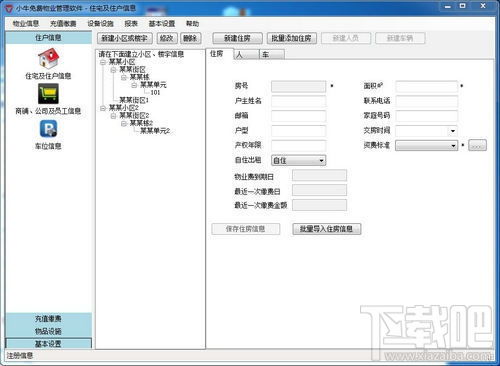500x366 pixels.
Task: Select room 101 in the tree
Action: [x=155, y=93]
